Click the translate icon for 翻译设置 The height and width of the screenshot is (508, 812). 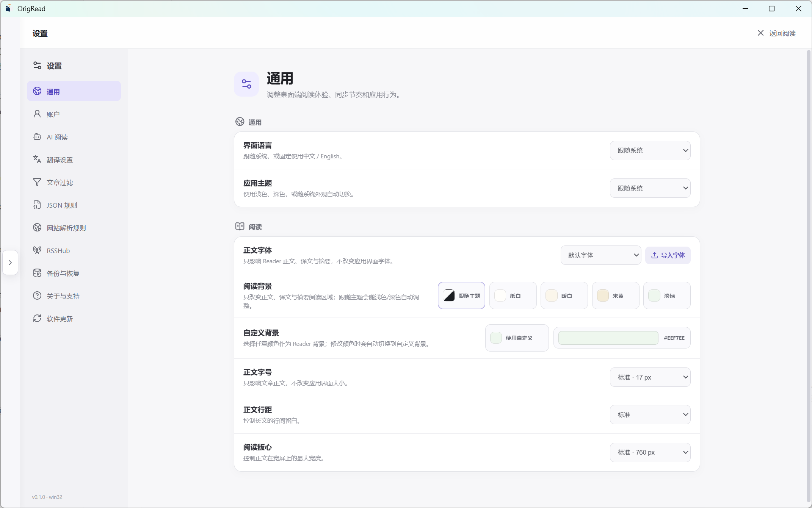(x=37, y=159)
